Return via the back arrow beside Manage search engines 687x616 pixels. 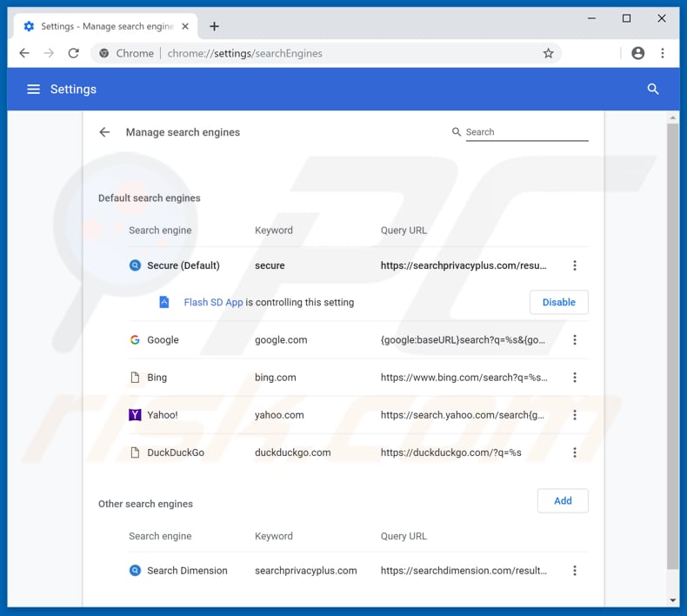click(104, 132)
